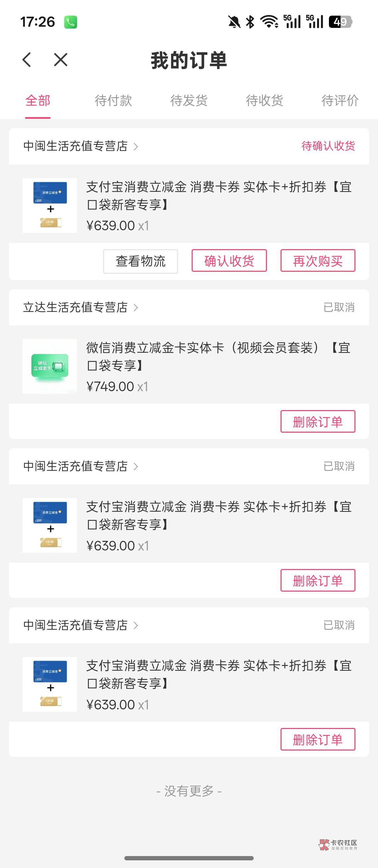Tap the back arrow icon
Viewport: 378px width, 868px height.
tap(27, 60)
